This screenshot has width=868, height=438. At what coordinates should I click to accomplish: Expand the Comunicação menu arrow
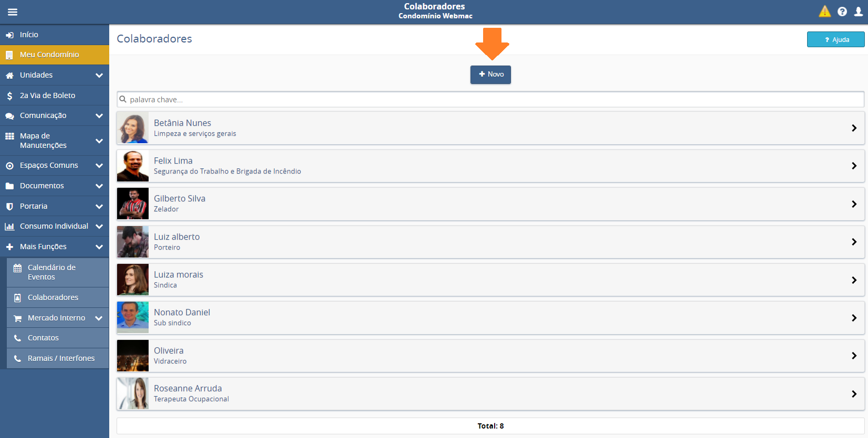99,116
